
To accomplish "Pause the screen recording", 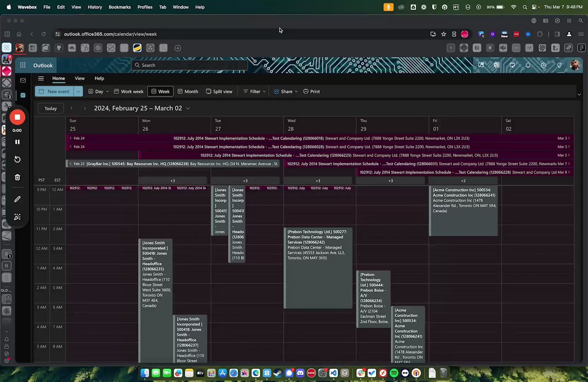I will click(x=17, y=142).
